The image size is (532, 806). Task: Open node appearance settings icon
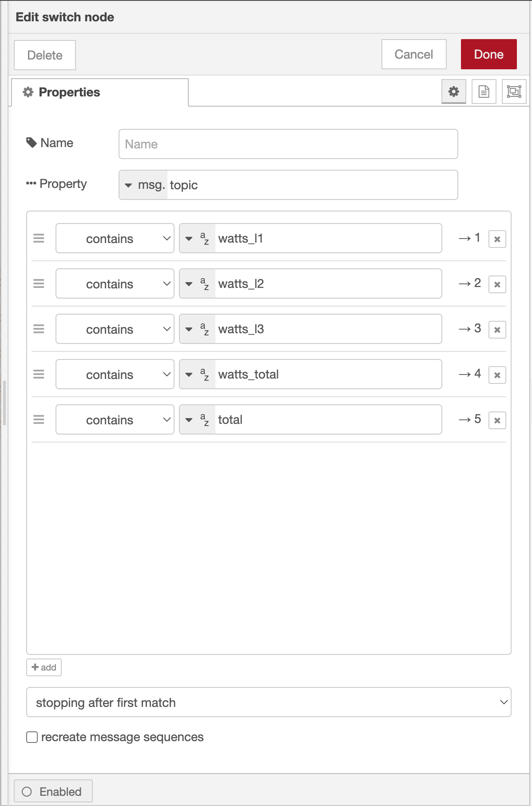coord(514,92)
